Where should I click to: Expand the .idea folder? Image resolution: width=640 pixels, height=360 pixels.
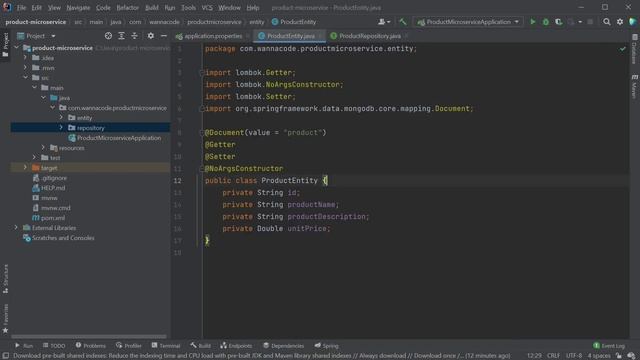25,58
